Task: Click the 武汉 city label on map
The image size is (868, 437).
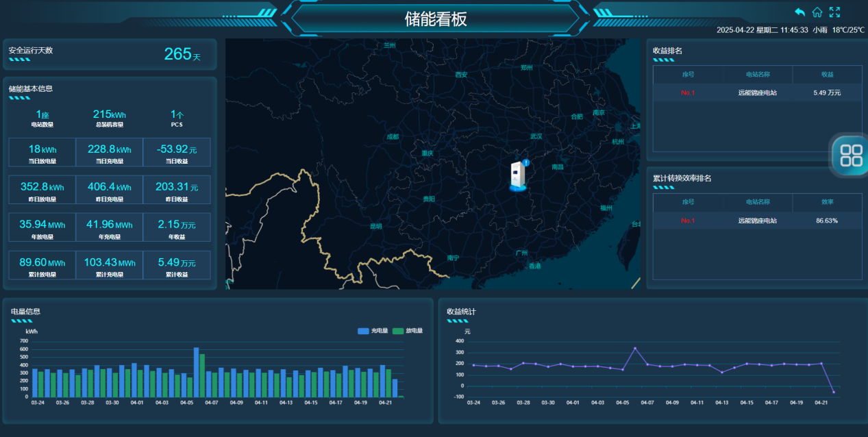Action: [x=536, y=136]
